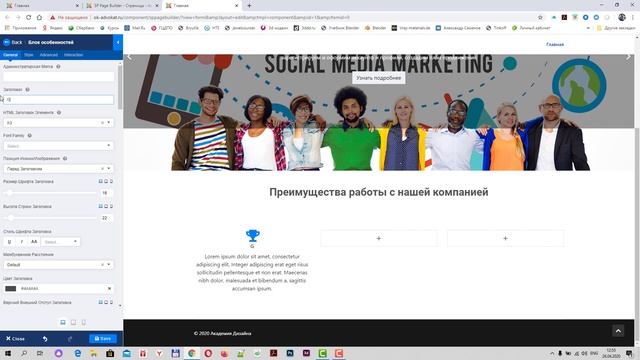Viewport: 640px width, 360px height.
Task: Open the title color swatch picker
Action: click(11, 289)
